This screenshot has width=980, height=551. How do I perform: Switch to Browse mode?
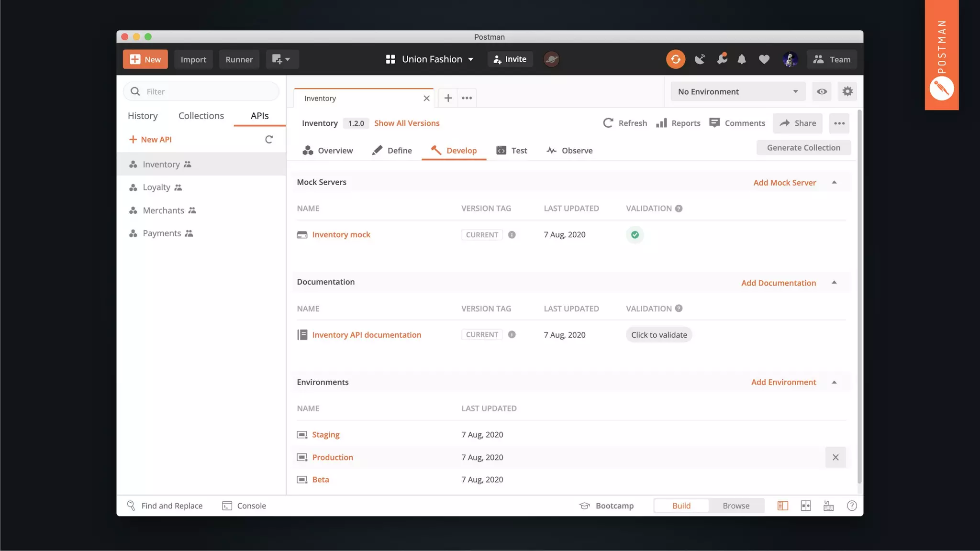(x=735, y=506)
